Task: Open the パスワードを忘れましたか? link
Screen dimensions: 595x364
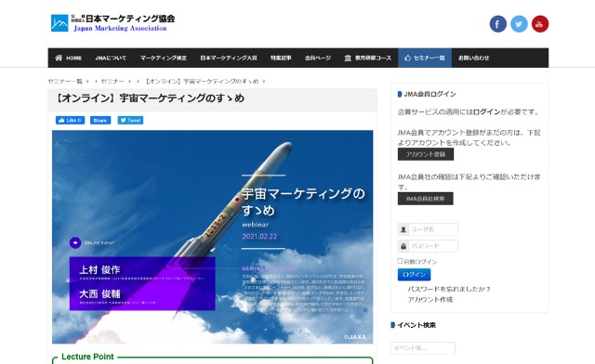Action: pyautogui.click(x=449, y=289)
